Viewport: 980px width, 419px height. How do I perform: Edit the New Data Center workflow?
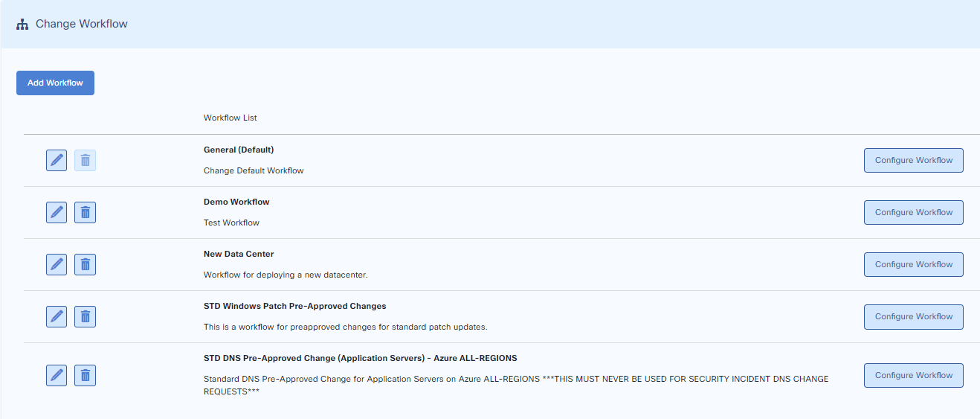57,264
